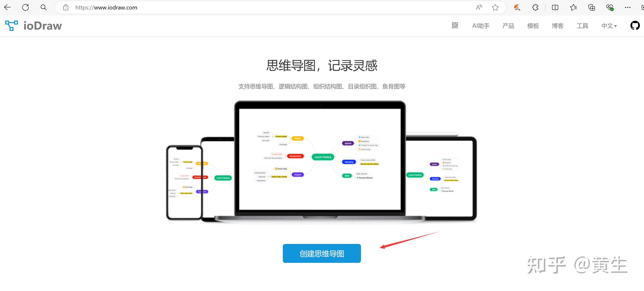The height and width of the screenshot is (291, 644).
Task: Reload the page with refresh icon
Action: [26, 7]
